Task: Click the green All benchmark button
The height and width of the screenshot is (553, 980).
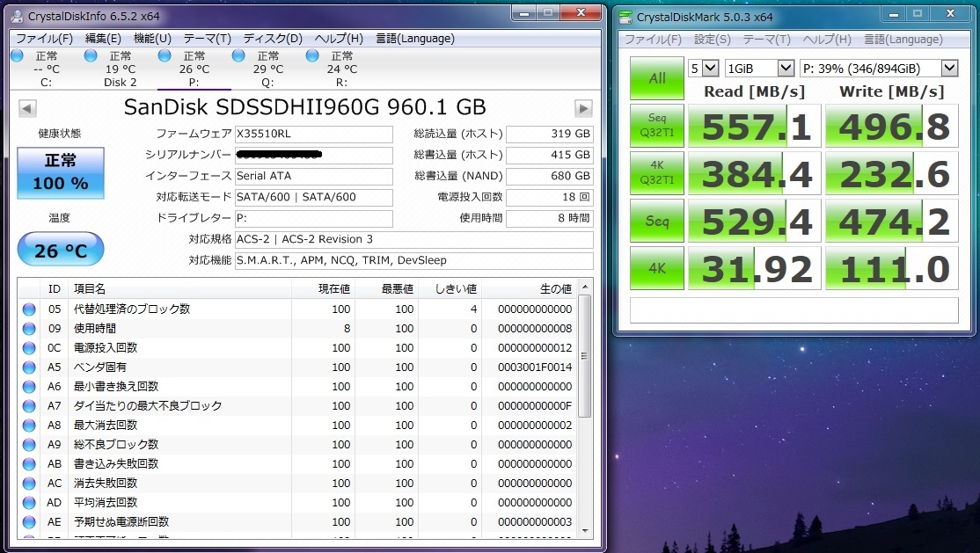Action: (x=657, y=78)
